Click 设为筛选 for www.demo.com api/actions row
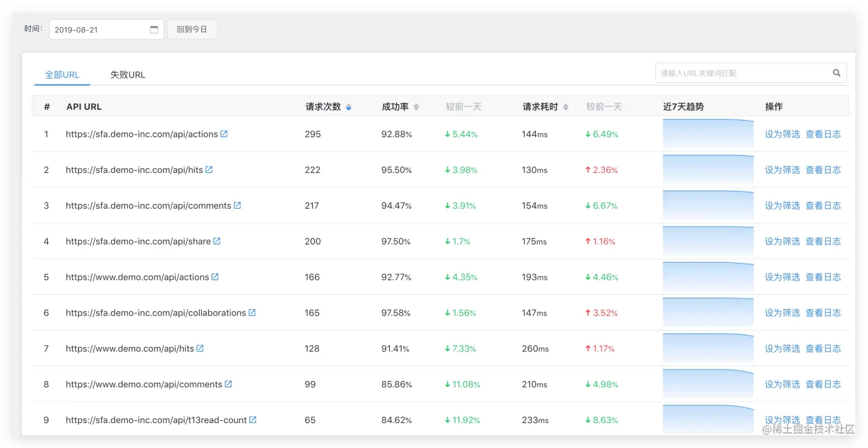Image resolution: width=868 pixels, height=448 pixels. pyautogui.click(x=782, y=277)
